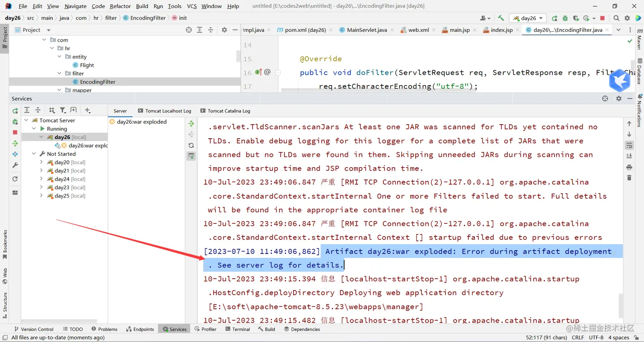Expand all services in Services tree toolbar
Image resolution: width=644 pixels, height=342 pixels.
tap(27, 110)
